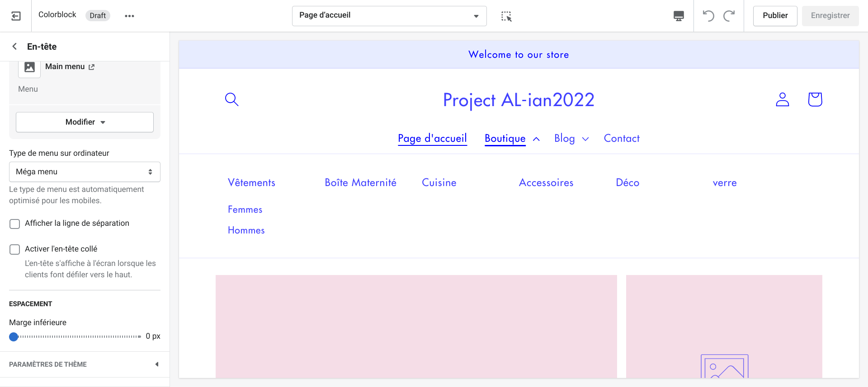Viewport: 868px width, 387px height.
Task: Enable Activer l'en-tête collé checkbox
Action: pyautogui.click(x=15, y=250)
